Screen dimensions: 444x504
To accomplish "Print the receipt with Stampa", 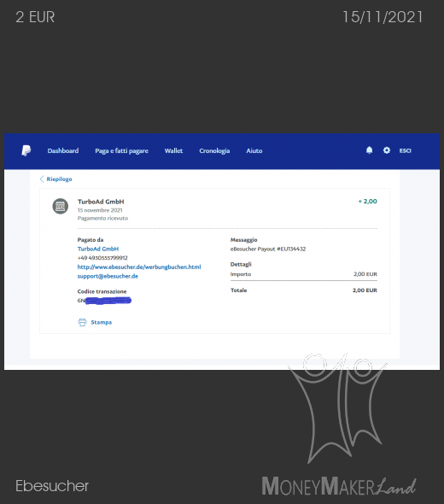I will (102, 322).
